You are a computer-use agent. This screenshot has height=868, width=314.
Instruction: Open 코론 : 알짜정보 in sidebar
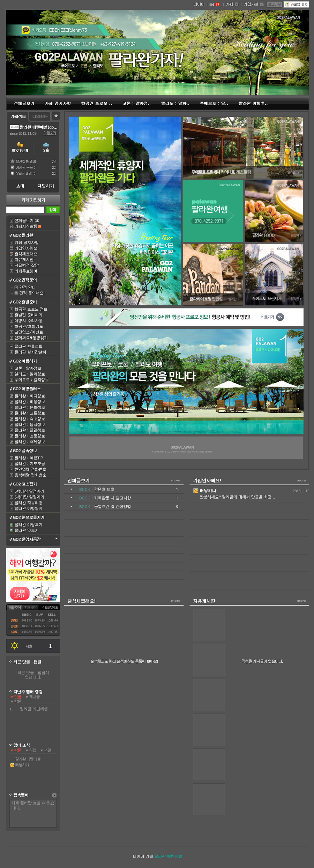coord(28,368)
